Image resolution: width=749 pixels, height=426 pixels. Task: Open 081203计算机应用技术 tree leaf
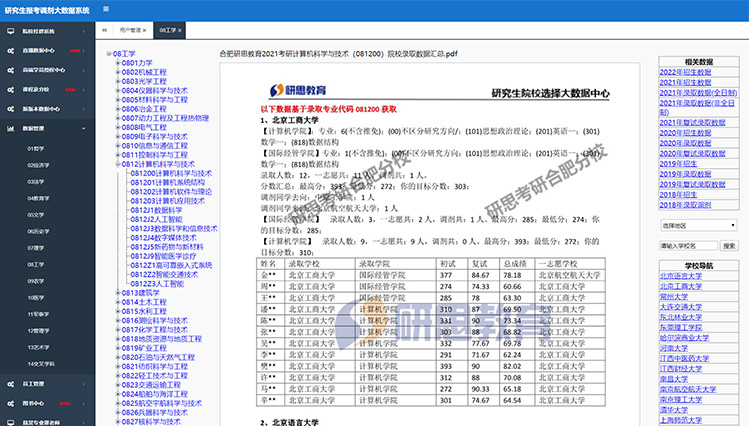click(168, 201)
